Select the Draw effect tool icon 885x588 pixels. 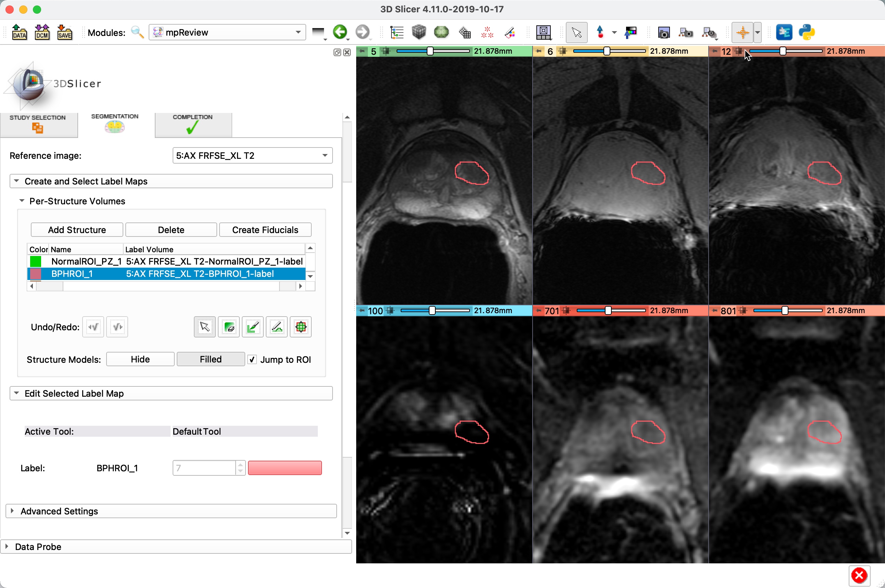tap(276, 327)
